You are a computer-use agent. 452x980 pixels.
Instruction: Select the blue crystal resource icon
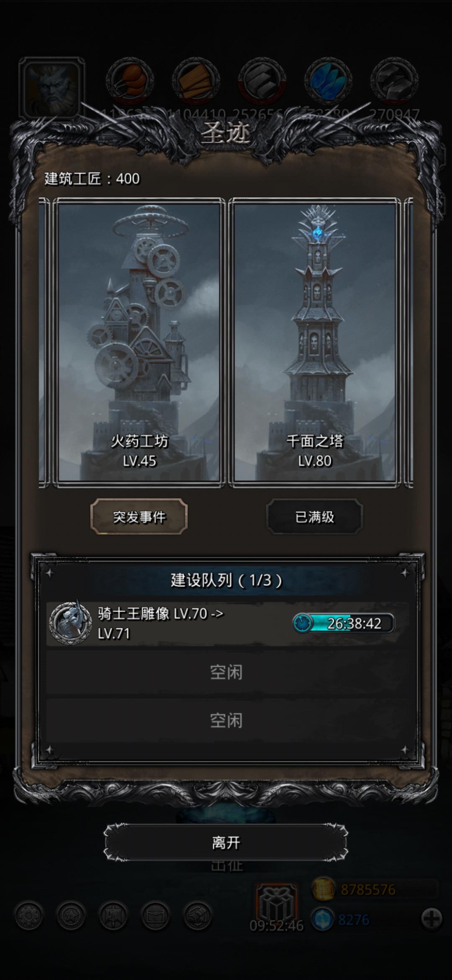329,80
